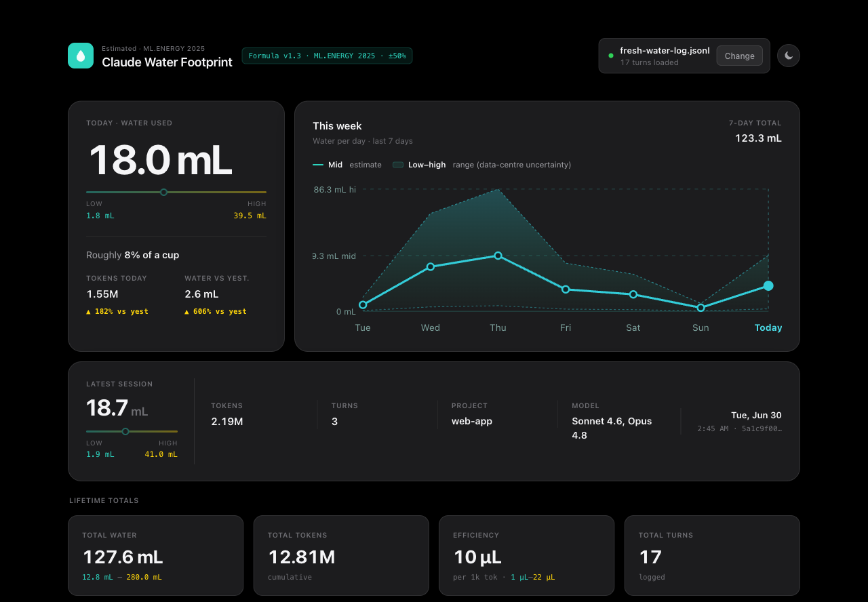Screen dimensions: 868x602
Task: Select Saturday's data point on the chart
Action: 633,294
